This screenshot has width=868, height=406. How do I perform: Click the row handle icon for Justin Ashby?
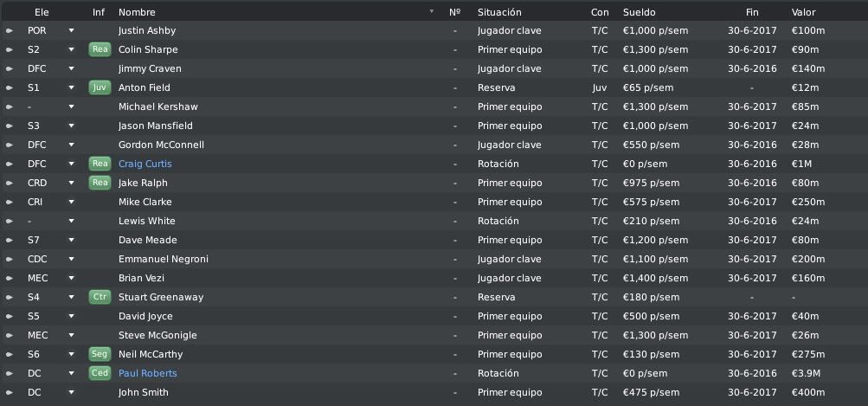[x=10, y=30]
